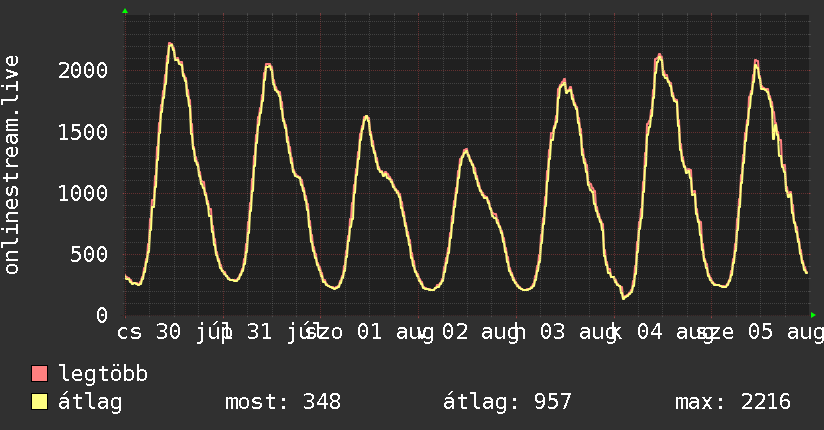
Task: Click the '03 aug' date label
Action: tap(579, 332)
